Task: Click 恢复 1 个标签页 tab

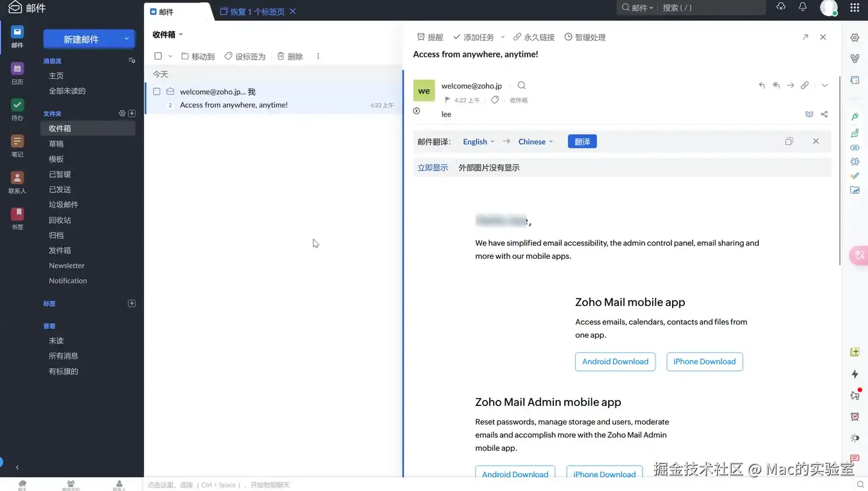Action: pyautogui.click(x=252, y=11)
